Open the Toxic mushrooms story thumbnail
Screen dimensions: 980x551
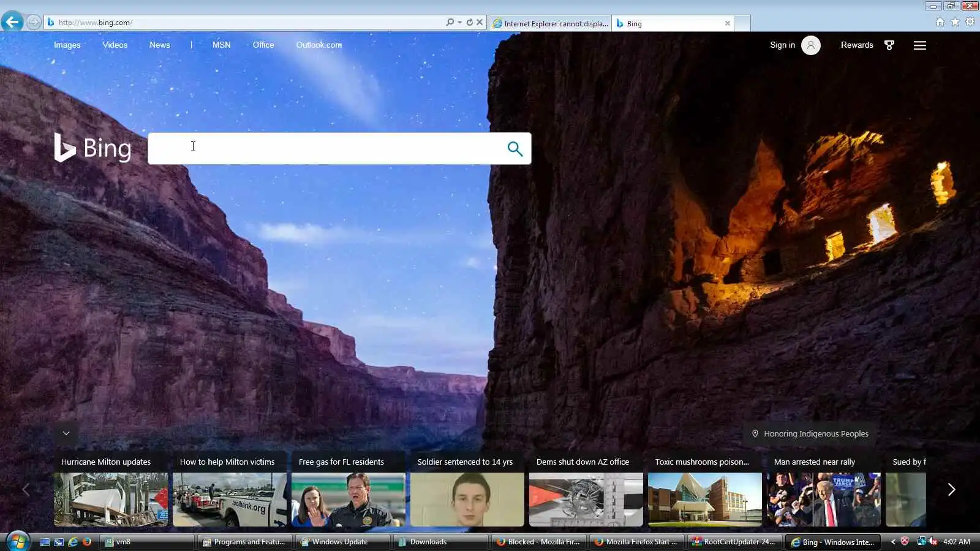pyautogui.click(x=705, y=500)
